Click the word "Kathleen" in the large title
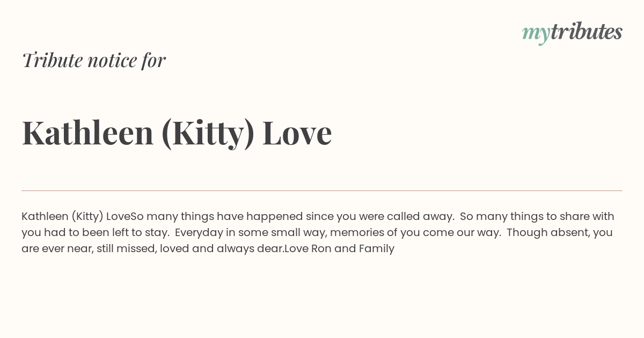Image resolution: width=644 pixels, height=338 pixels. click(88, 132)
